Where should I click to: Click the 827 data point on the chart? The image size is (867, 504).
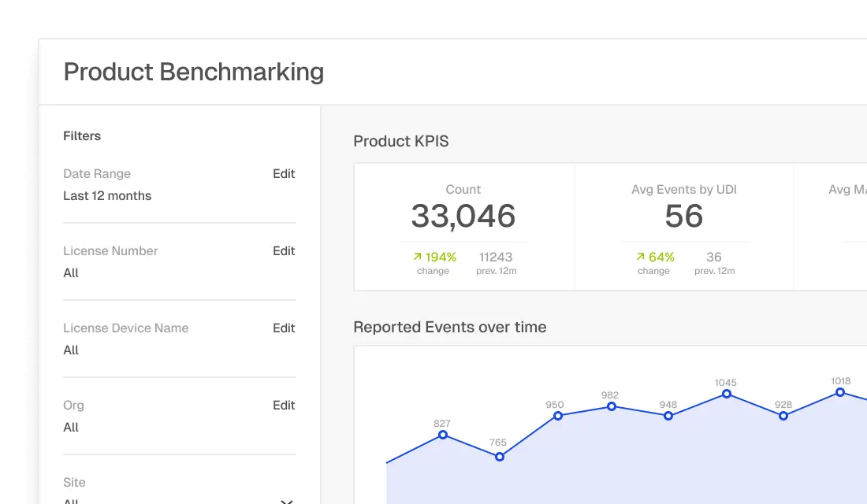(443, 436)
